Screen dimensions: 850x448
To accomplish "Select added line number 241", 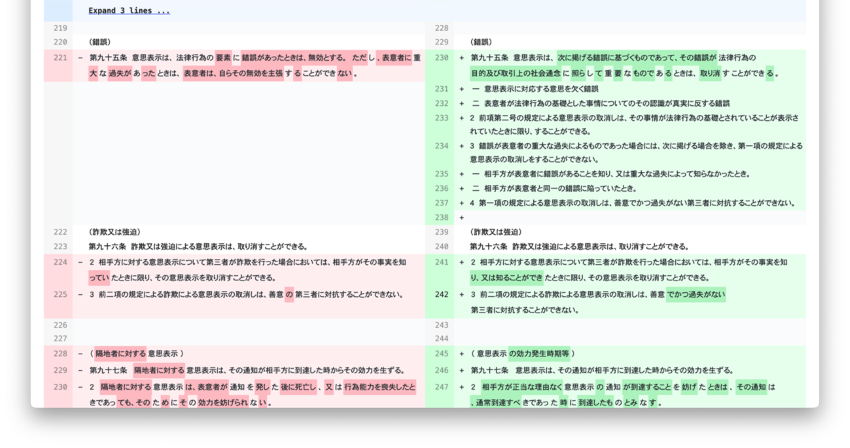I will (x=441, y=263).
